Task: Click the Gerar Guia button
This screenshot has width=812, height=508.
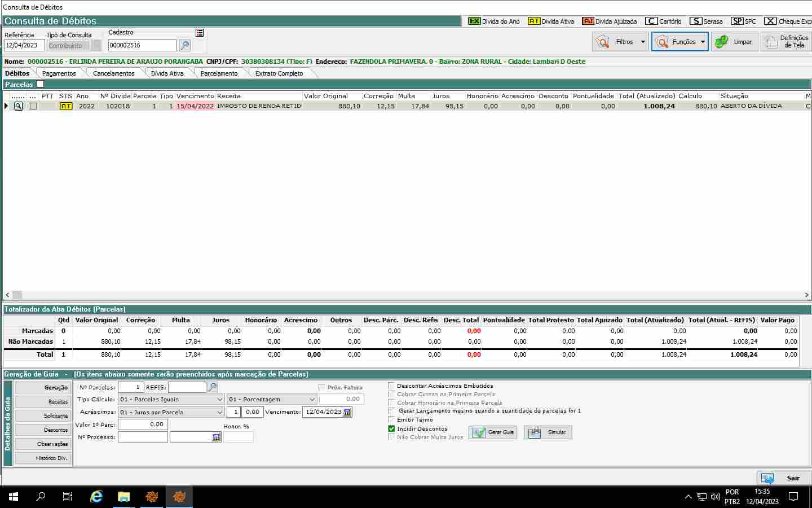Action: 493,432
